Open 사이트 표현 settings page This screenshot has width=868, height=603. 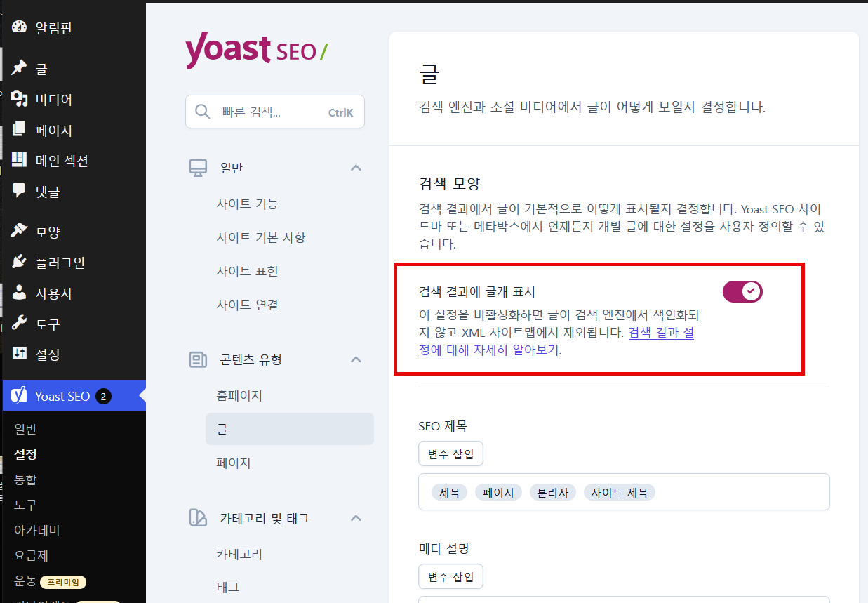pyautogui.click(x=247, y=271)
